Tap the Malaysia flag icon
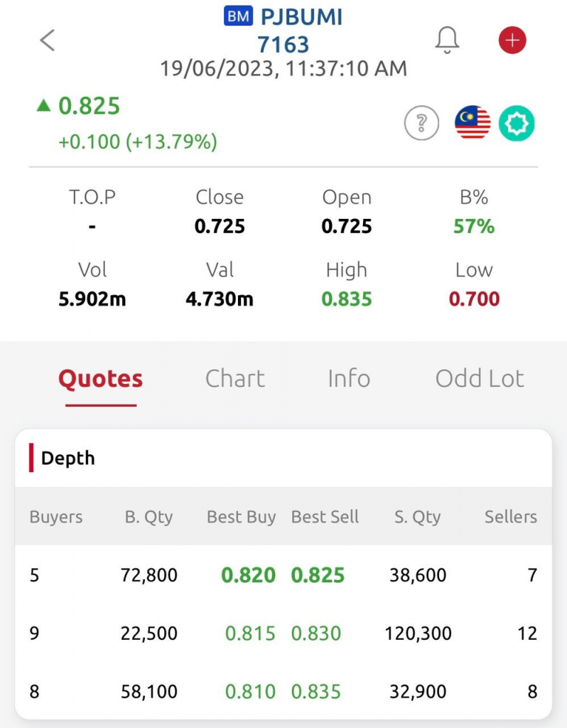This screenshot has height=728, width=567. [x=472, y=123]
